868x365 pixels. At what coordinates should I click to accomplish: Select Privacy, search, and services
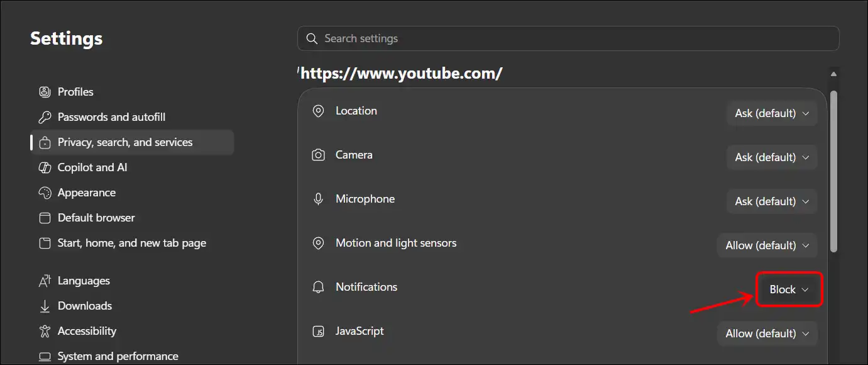point(132,142)
